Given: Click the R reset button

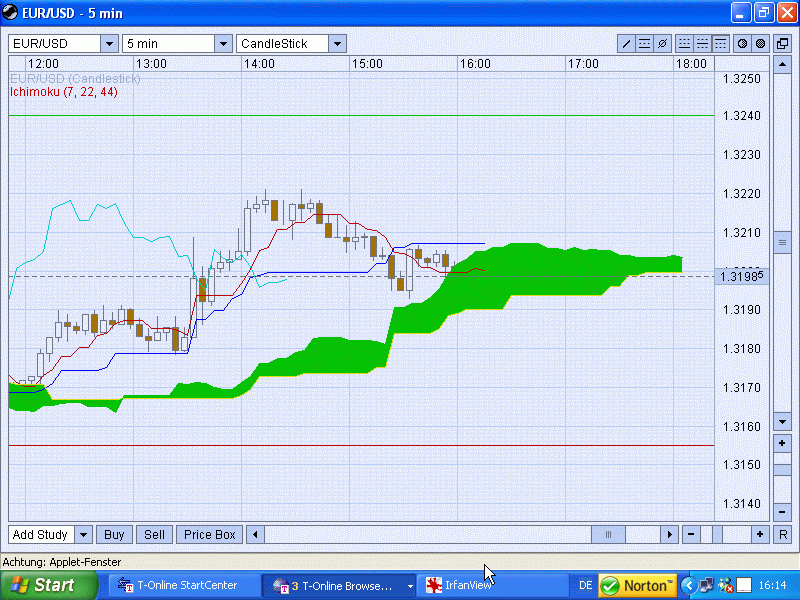Looking at the screenshot, I should tap(782, 535).
